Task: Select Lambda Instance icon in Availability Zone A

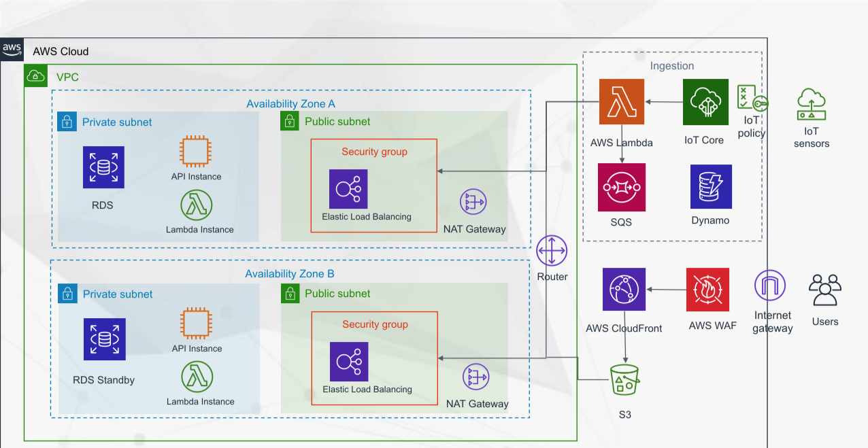Action: 197,205
